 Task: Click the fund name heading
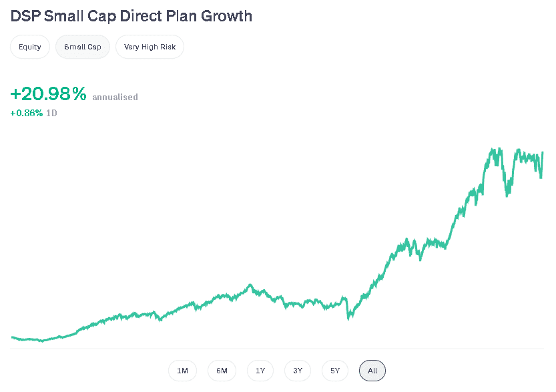point(131,15)
